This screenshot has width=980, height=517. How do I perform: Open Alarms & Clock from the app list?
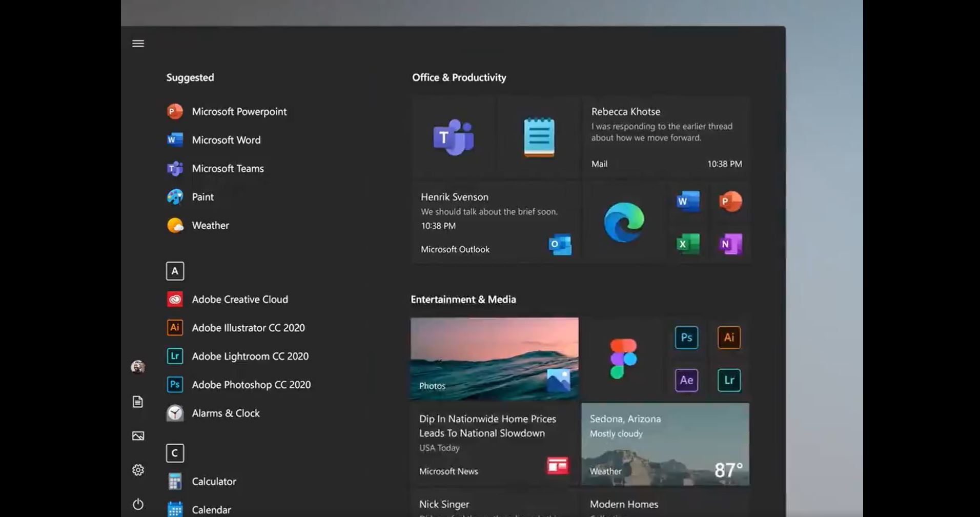pos(226,413)
